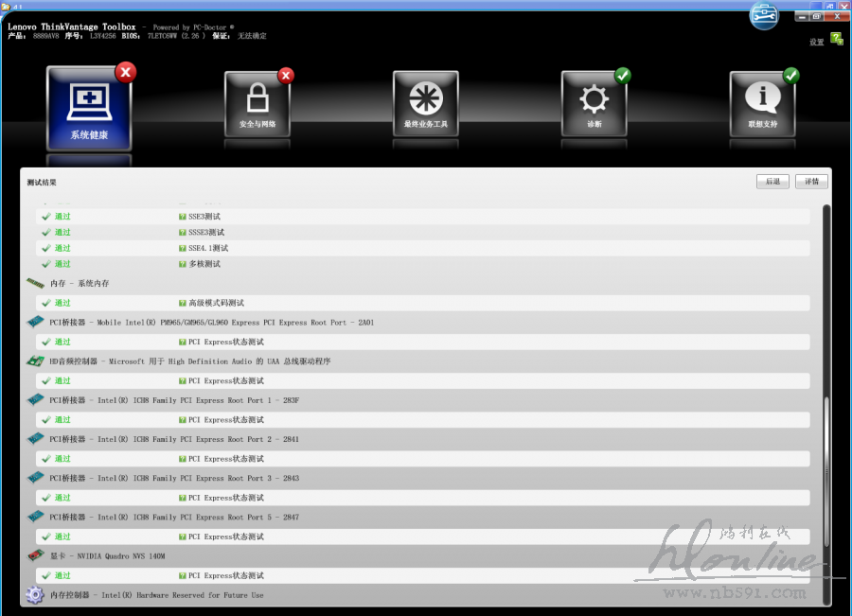The height and width of the screenshot is (616, 852).
Task: Select the SSE3测试 result row text
Action: coord(204,216)
